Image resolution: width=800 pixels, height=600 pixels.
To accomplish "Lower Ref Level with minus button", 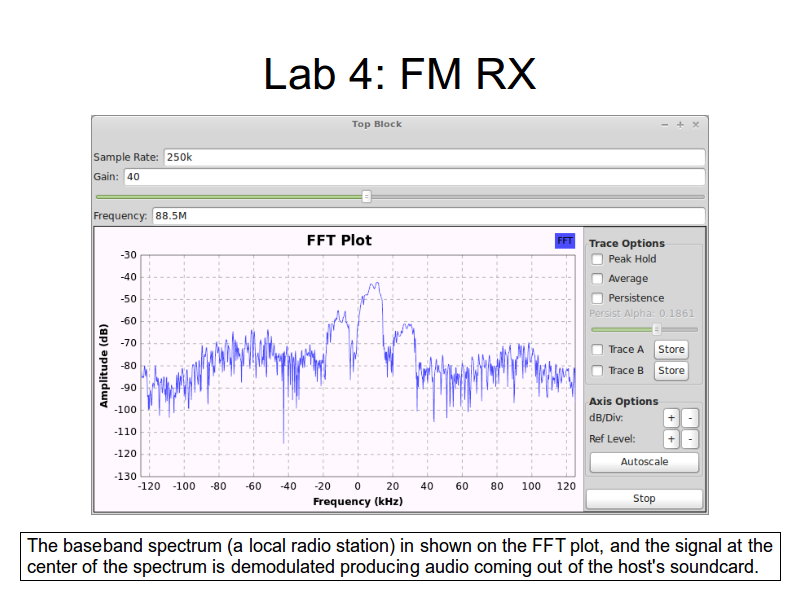I will click(x=690, y=439).
